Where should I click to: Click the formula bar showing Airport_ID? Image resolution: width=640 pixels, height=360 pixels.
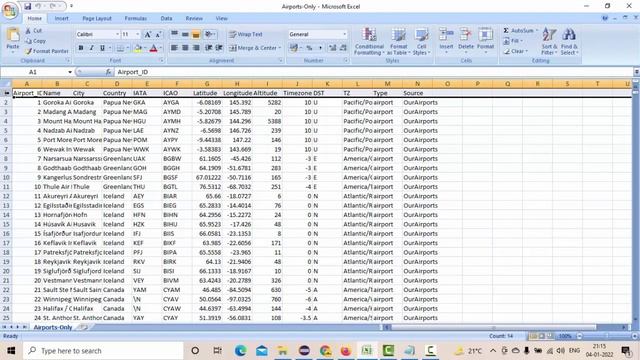point(373,72)
